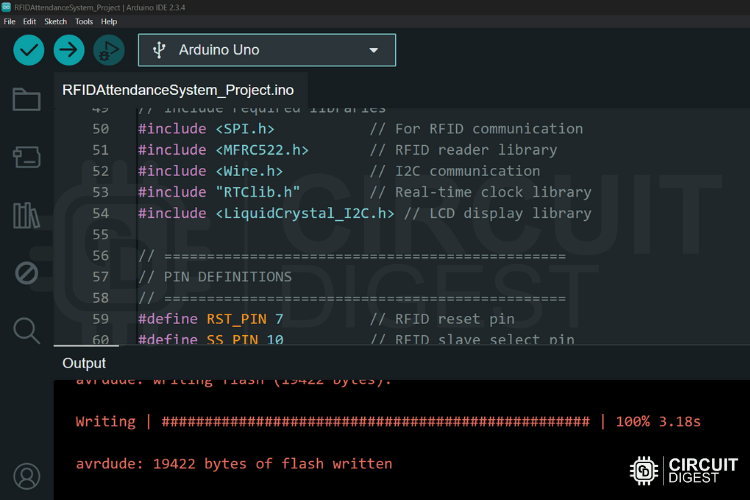750x500 pixels.
Task: Click the #define SS_PIN 10 line
Action: click(x=356, y=339)
